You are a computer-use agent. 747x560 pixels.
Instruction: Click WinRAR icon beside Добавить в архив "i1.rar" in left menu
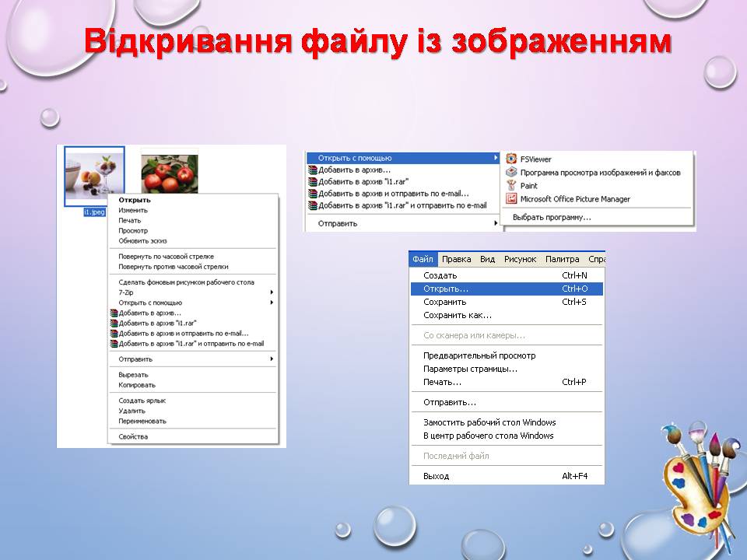click(114, 323)
